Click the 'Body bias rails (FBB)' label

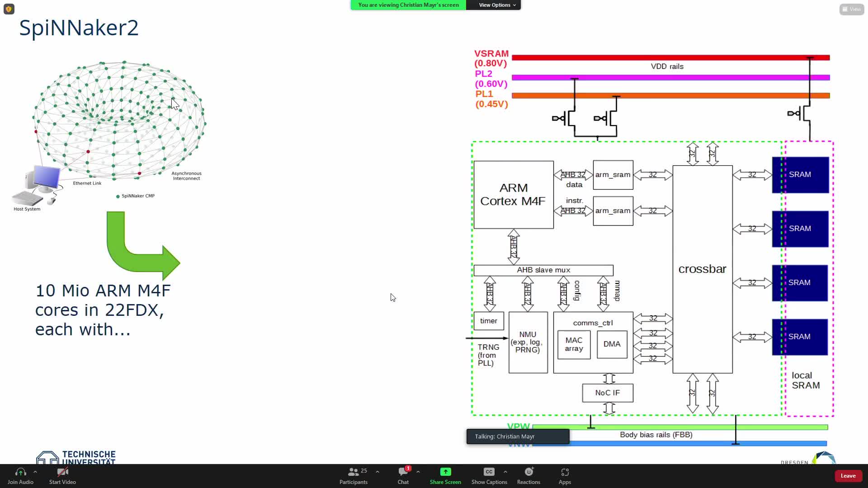(x=656, y=435)
